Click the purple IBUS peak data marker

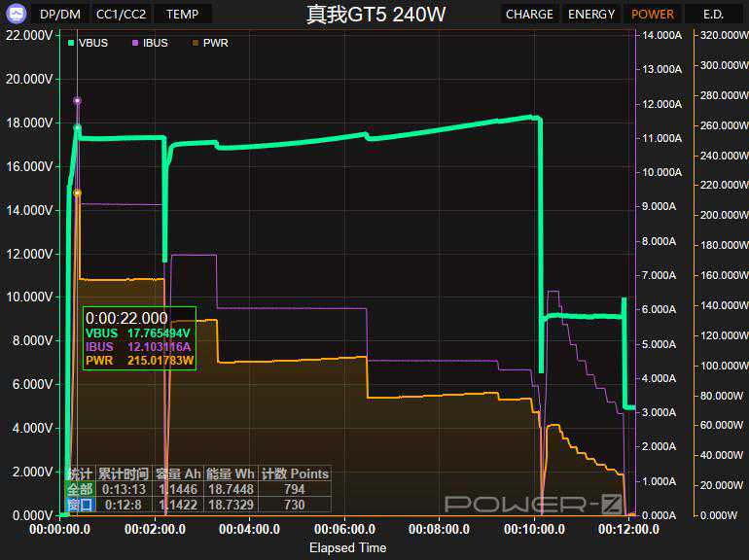[x=77, y=100]
